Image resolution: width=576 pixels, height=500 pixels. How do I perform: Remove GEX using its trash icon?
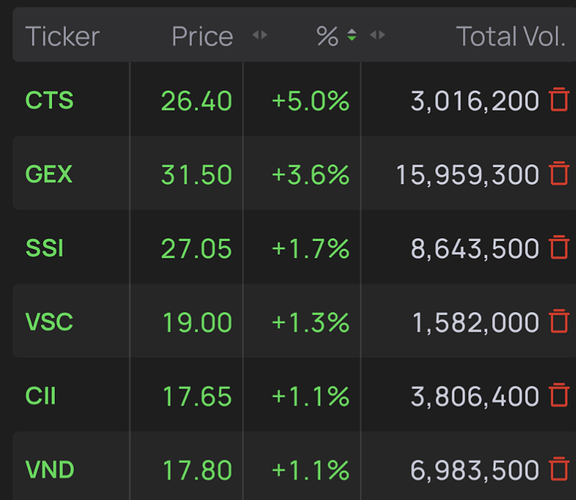click(x=559, y=173)
